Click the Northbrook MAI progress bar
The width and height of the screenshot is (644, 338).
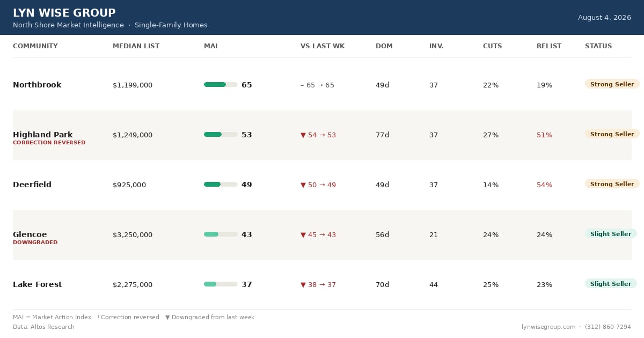[221, 85]
